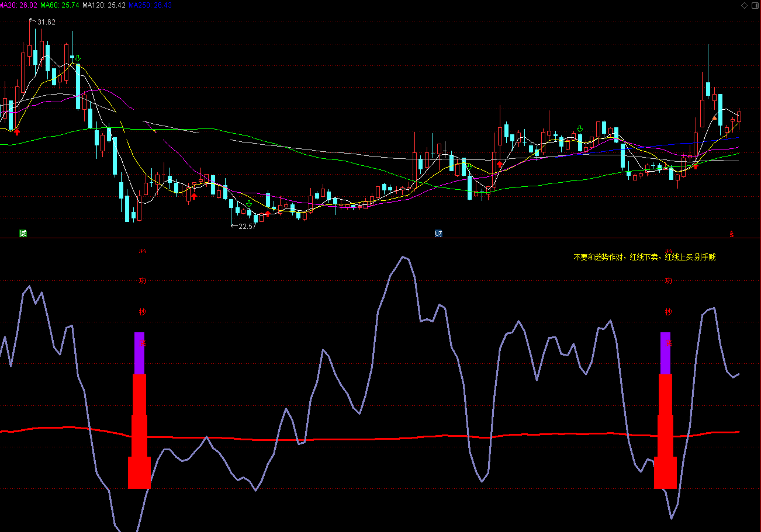Select the red signal bar beneath the yellow tip
761x532 pixels.
[x=665, y=431]
